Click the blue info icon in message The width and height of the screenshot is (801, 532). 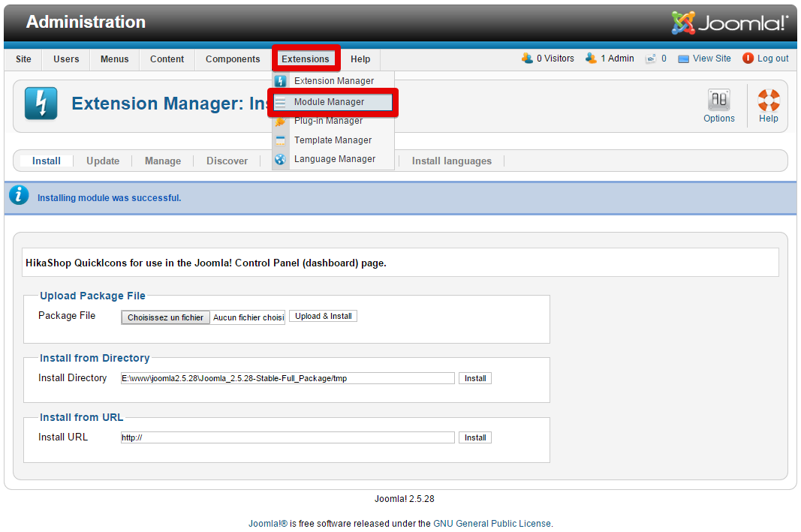tap(19, 195)
